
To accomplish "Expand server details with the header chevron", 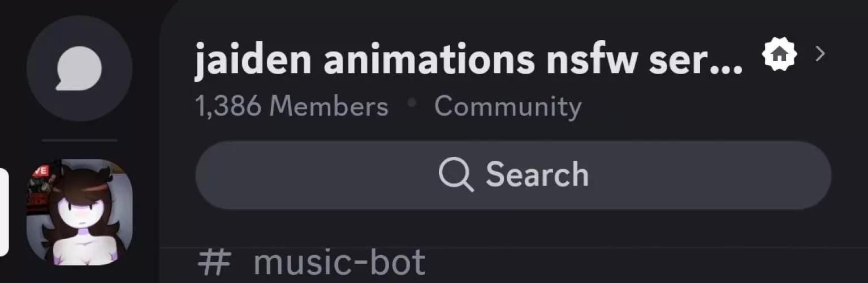I will pyautogui.click(x=820, y=54).
